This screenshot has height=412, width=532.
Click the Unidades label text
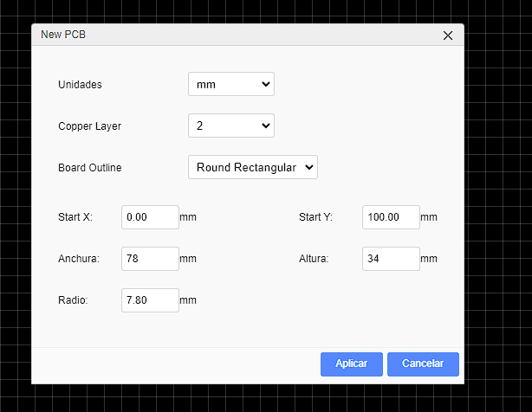point(80,85)
